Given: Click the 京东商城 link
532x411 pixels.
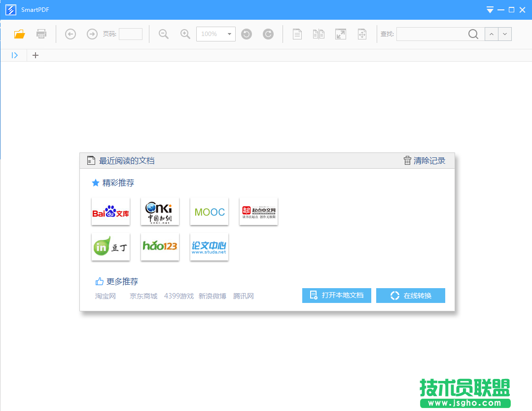Looking at the screenshot, I should (x=143, y=297).
